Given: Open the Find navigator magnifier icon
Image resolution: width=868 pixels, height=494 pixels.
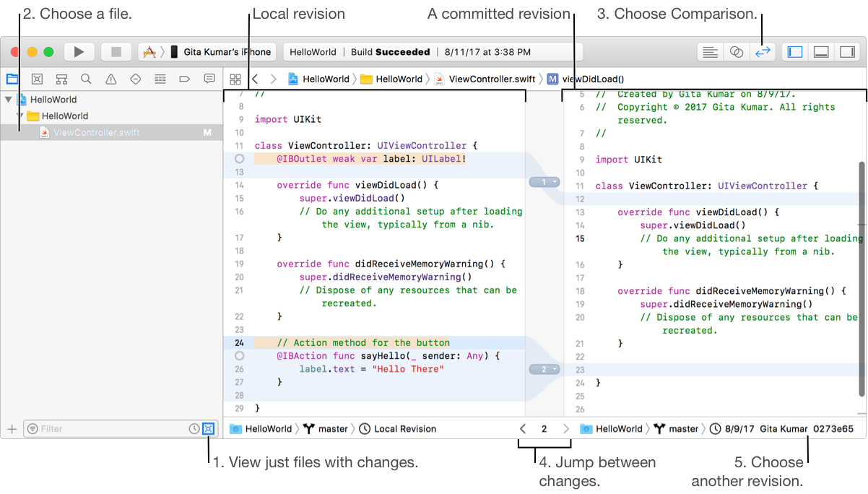Looking at the screenshot, I should 86,79.
